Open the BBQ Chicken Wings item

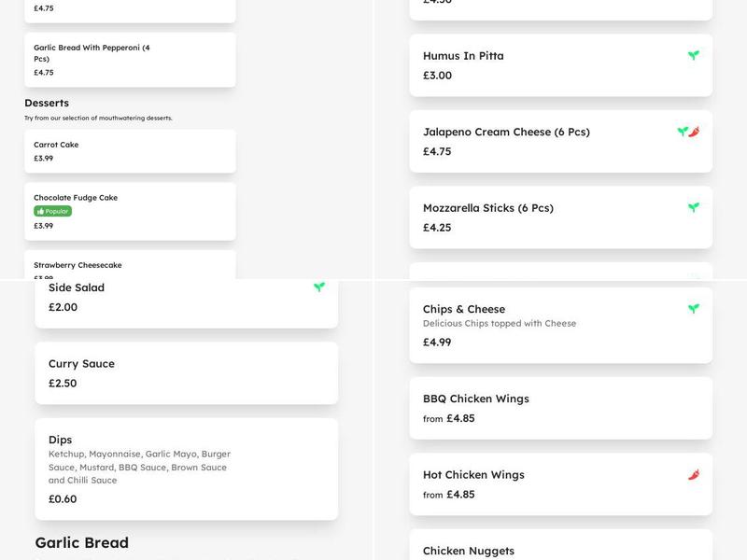[560, 405]
